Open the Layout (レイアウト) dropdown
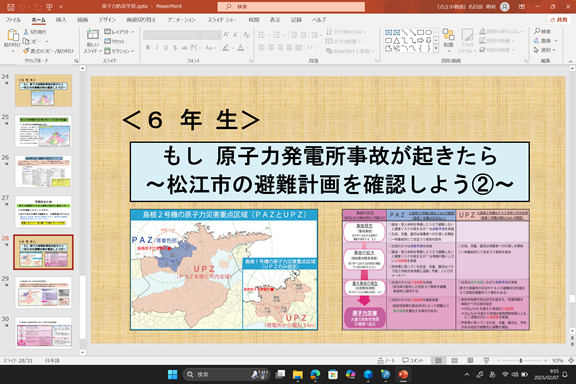The image size is (576, 384). [x=119, y=32]
